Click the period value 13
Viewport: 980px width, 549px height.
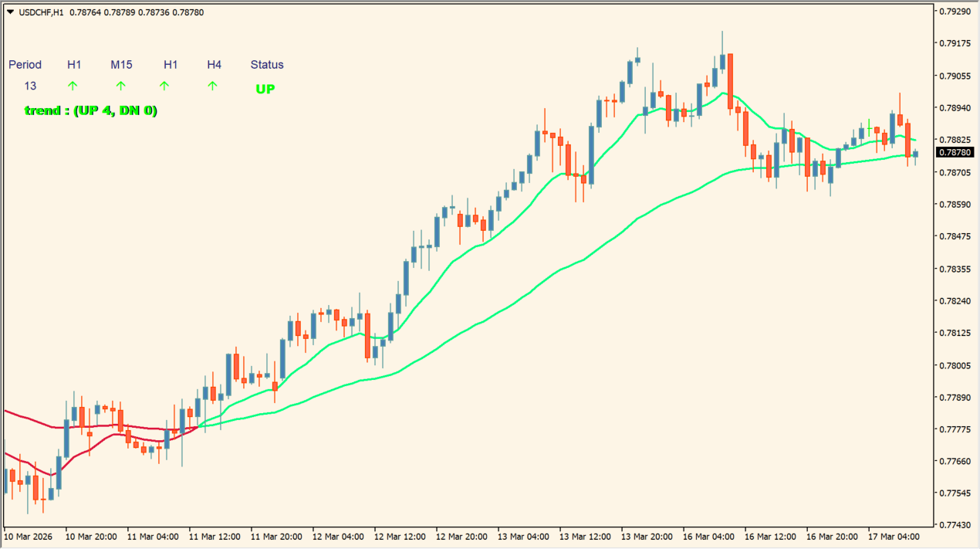click(x=30, y=86)
